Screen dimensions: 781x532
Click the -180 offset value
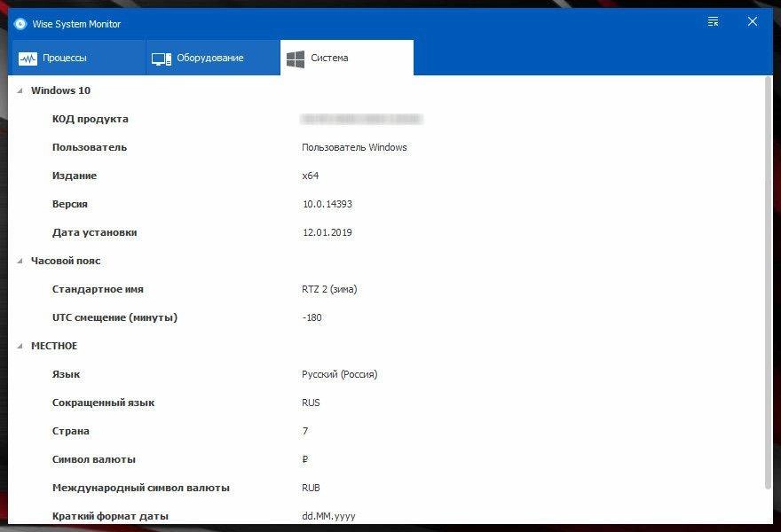click(x=312, y=317)
